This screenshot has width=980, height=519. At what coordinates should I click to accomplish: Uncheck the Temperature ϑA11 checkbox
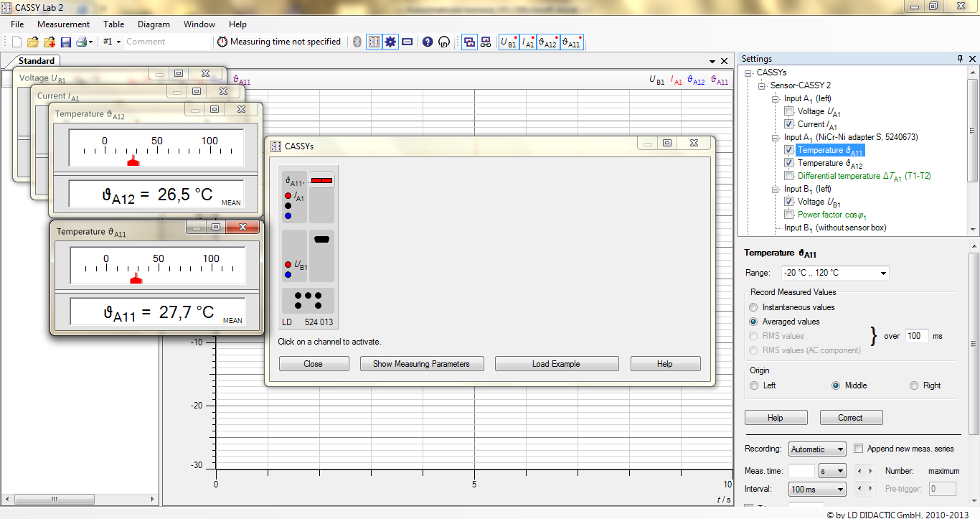pyautogui.click(x=788, y=150)
